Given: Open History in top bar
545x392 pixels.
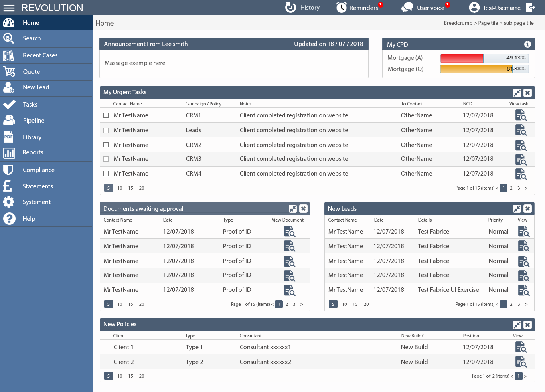Looking at the screenshot, I should (302, 8).
